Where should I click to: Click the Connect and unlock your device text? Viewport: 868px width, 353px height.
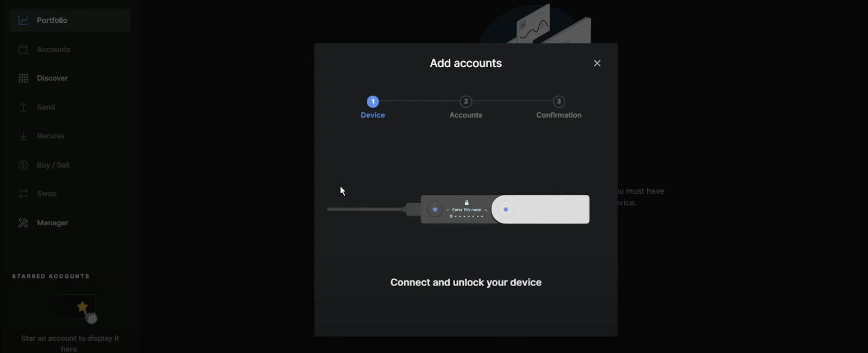tap(465, 282)
